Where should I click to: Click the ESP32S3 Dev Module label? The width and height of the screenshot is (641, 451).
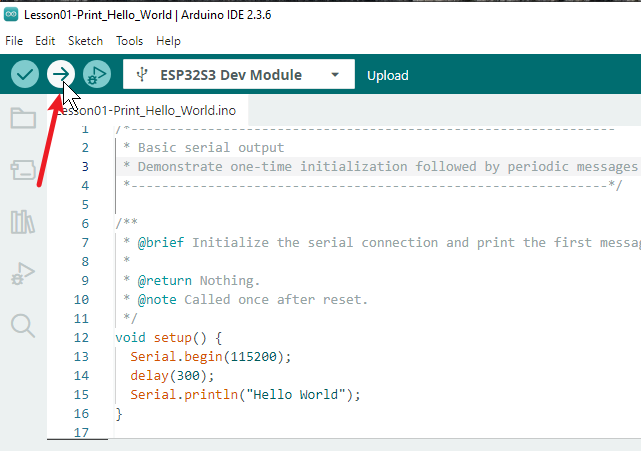(231, 75)
